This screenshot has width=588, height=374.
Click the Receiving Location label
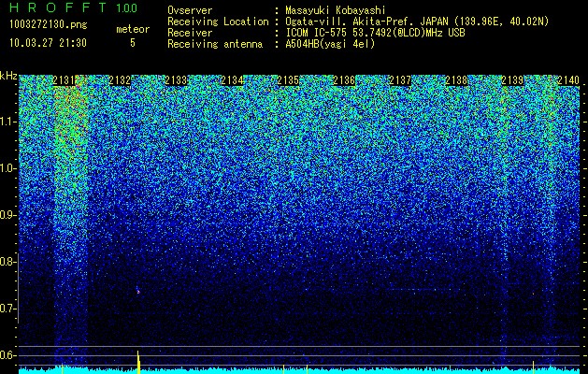pos(218,22)
